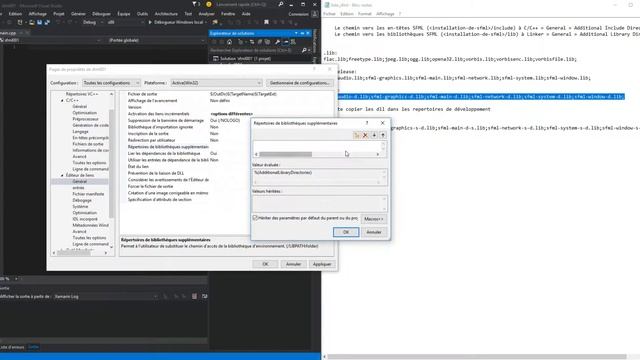Viewport: 640px width, 360px height.
Task: Switch to the main.cpp editor tab
Action: pos(8,33)
